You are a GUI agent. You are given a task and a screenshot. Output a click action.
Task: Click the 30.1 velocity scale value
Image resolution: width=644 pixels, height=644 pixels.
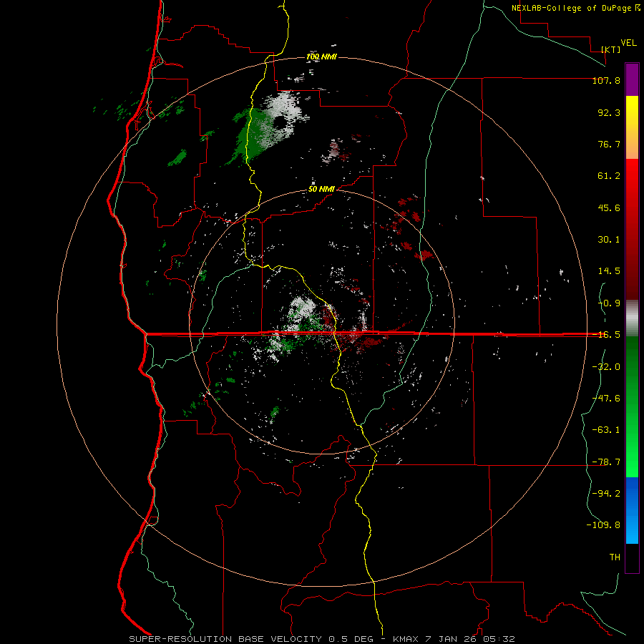609,240
